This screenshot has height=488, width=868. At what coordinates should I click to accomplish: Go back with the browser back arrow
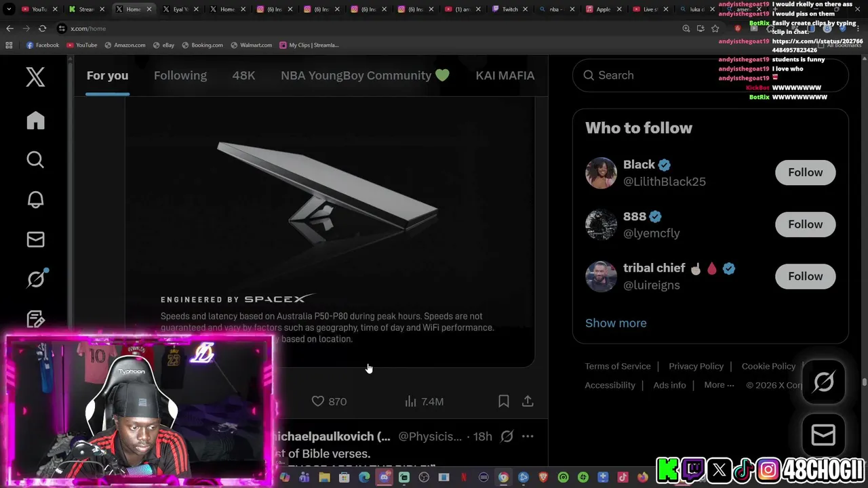click(9, 28)
